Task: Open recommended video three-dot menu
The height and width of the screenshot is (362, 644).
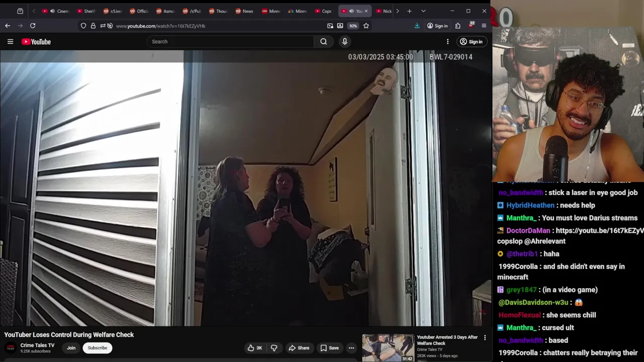Action: [485, 338]
